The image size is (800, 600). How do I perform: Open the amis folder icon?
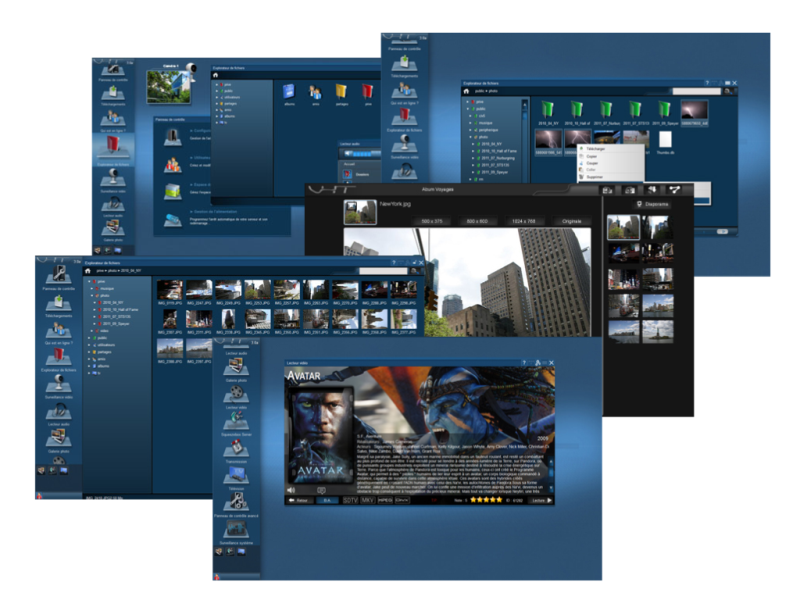(x=315, y=91)
